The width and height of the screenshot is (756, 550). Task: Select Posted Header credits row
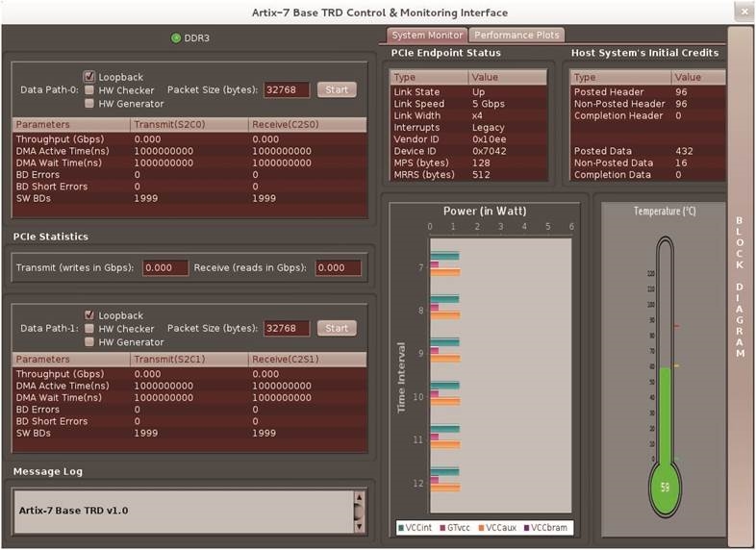click(x=648, y=91)
